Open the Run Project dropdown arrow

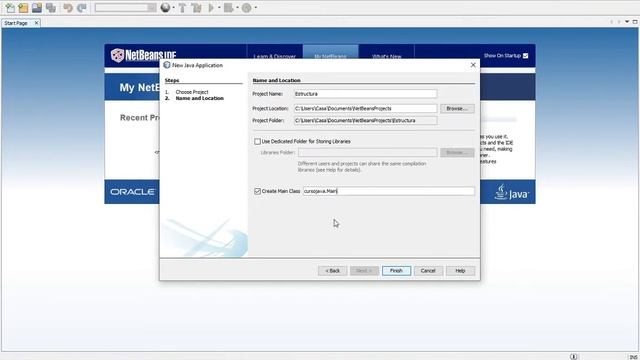(219, 8)
